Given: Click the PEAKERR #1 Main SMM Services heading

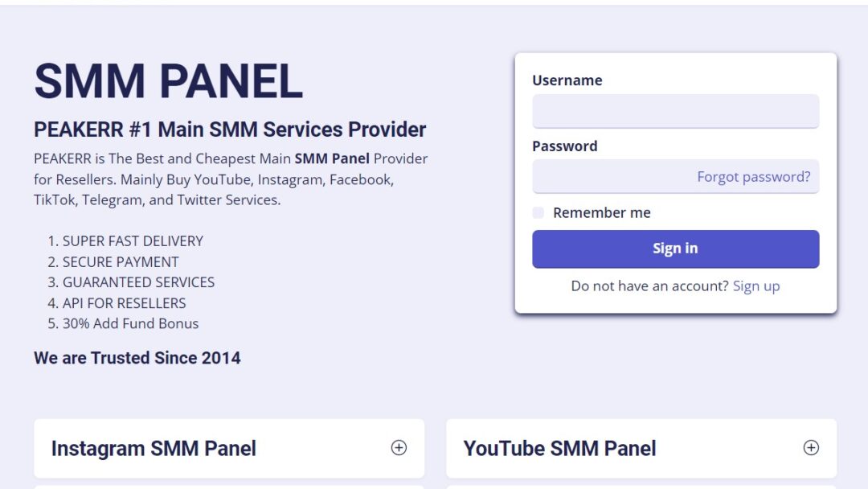Looking at the screenshot, I should pos(230,129).
